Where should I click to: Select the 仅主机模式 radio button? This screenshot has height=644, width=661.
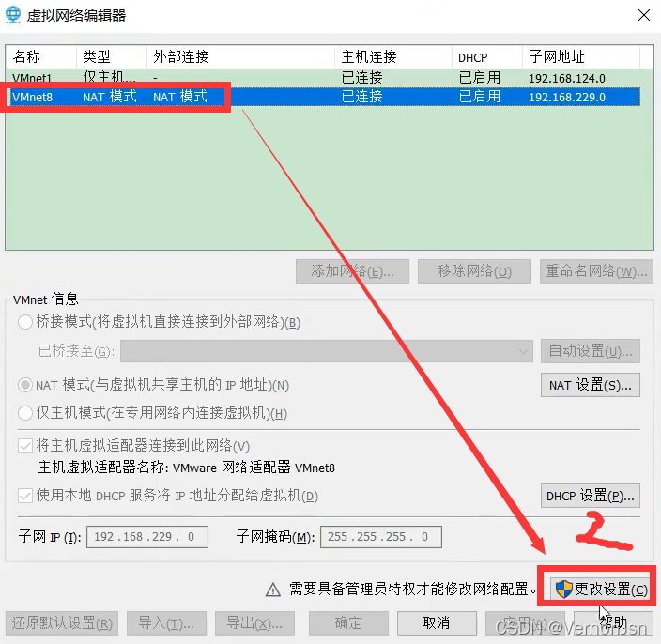25,413
